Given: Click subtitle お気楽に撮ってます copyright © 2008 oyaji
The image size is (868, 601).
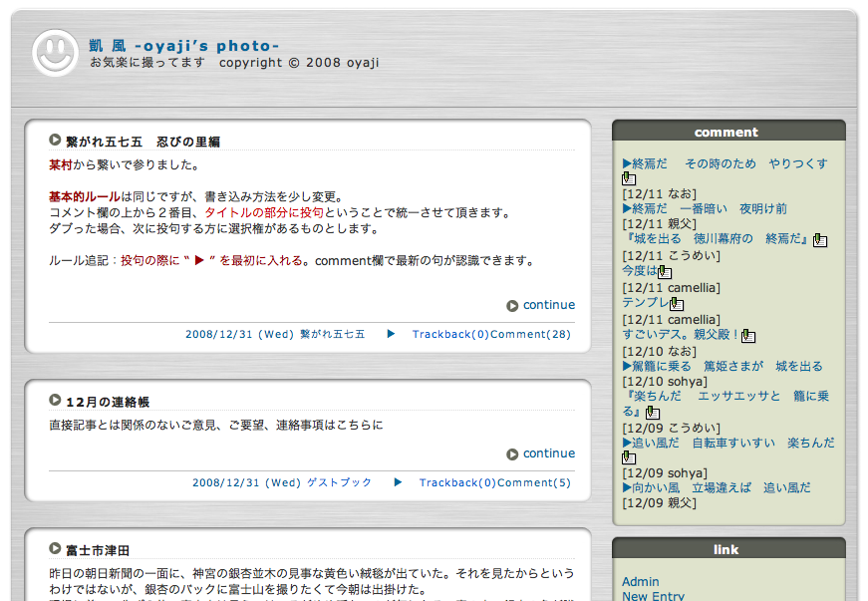Looking at the screenshot, I should tap(234, 63).
